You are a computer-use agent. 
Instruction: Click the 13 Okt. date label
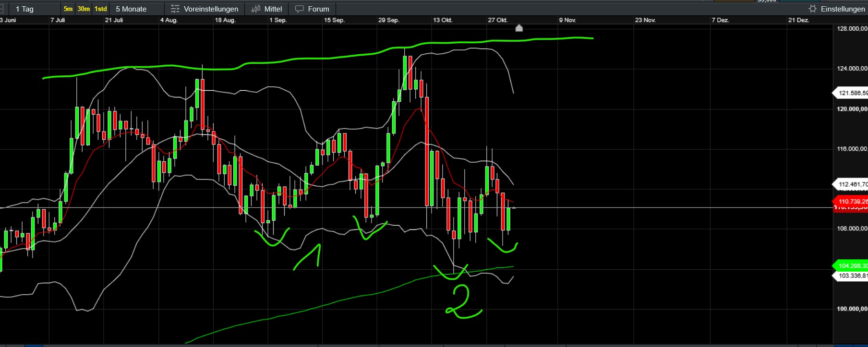(443, 20)
